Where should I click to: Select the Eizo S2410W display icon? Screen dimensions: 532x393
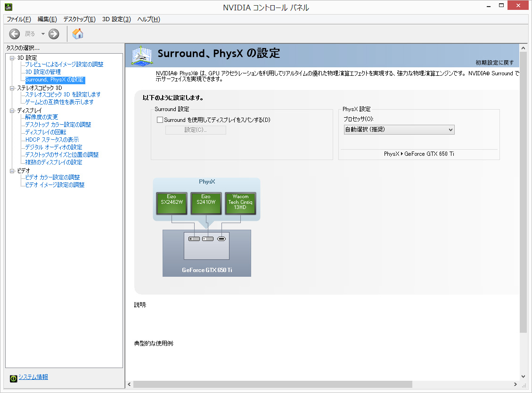pyautogui.click(x=206, y=203)
